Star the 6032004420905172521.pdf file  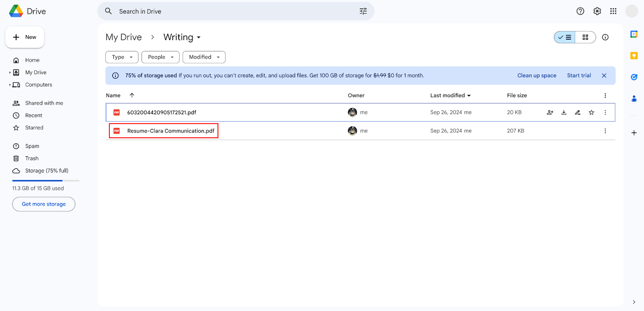pyautogui.click(x=591, y=113)
